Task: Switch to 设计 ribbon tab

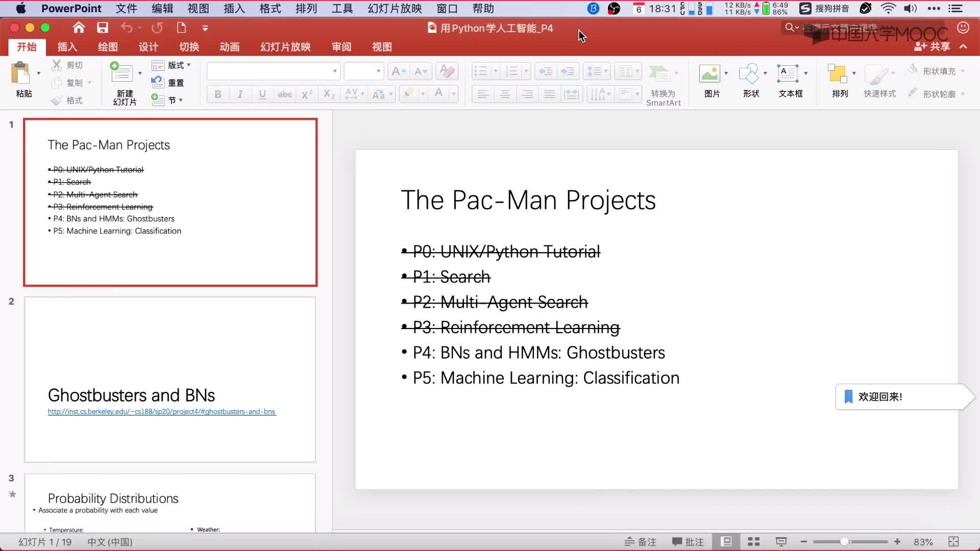Action: click(x=149, y=47)
